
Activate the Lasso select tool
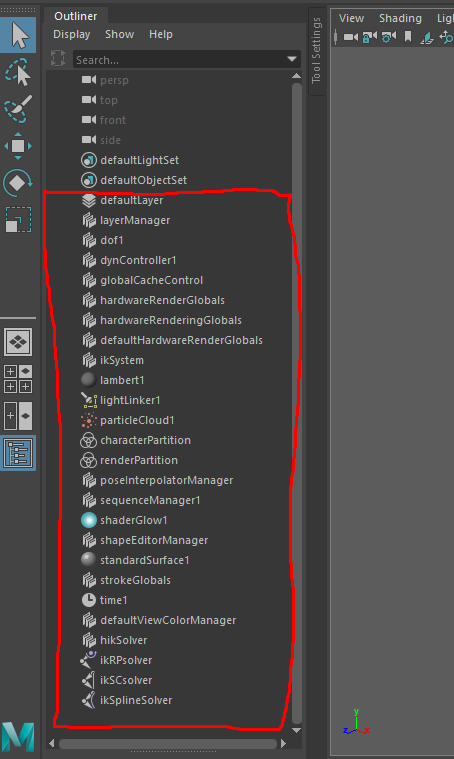[x=18, y=72]
